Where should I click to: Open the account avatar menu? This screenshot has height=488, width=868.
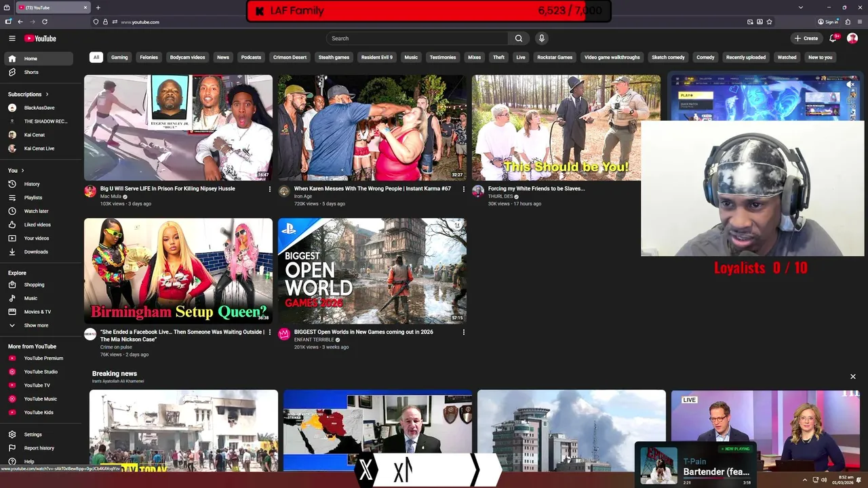[x=852, y=39]
